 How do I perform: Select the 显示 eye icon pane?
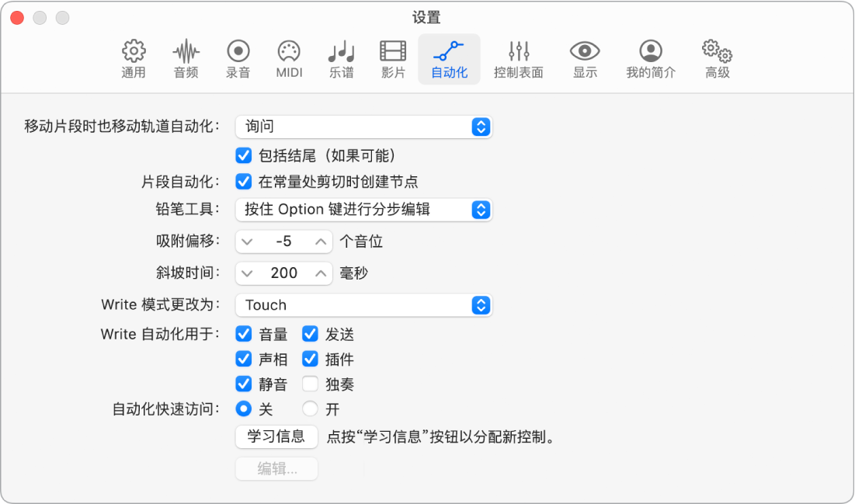coord(585,51)
